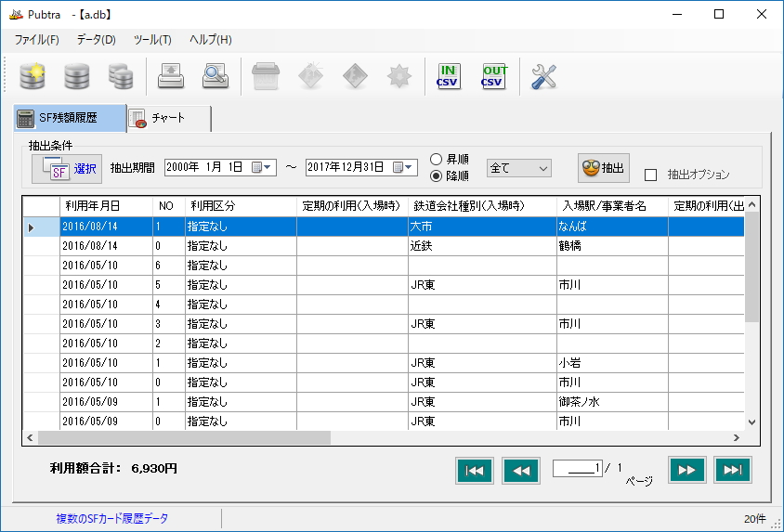This screenshot has width=784, height=532.
Task: Import data with IN CSV icon
Action: 449,76
